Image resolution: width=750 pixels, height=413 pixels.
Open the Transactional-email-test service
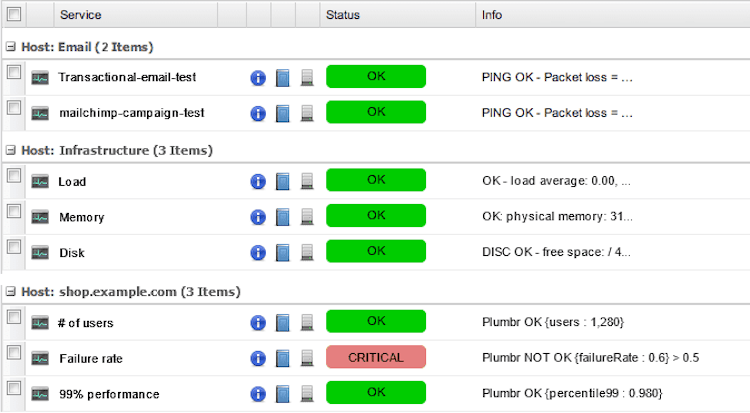click(127, 77)
